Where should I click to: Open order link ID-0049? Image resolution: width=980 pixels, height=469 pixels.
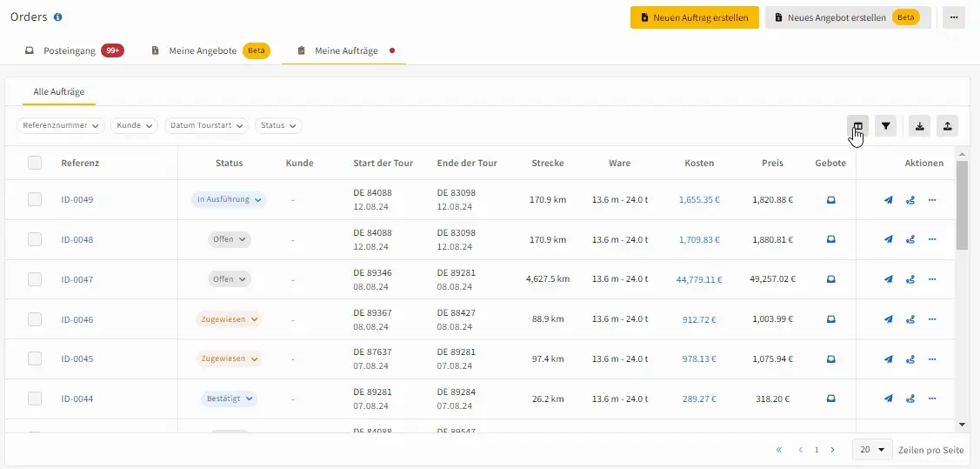pyautogui.click(x=77, y=200)
